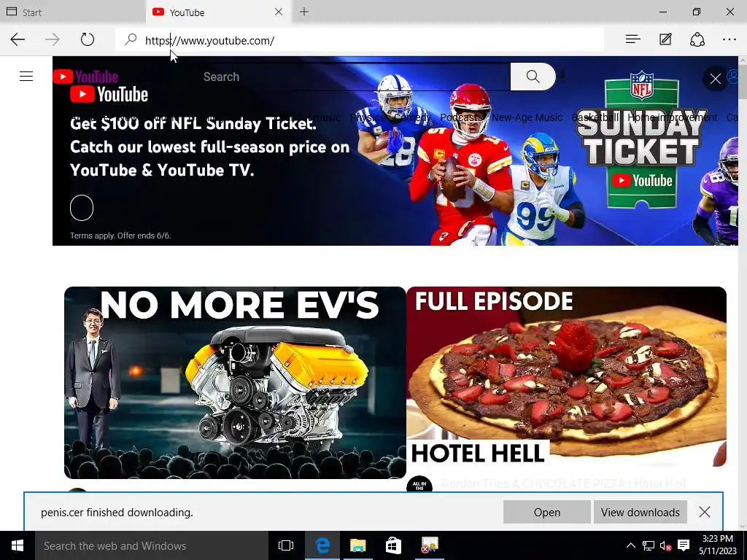The height and width of the screenshot is (560, 747).
Task: Click the circular button in NFL banner
Action: point(82,208)
